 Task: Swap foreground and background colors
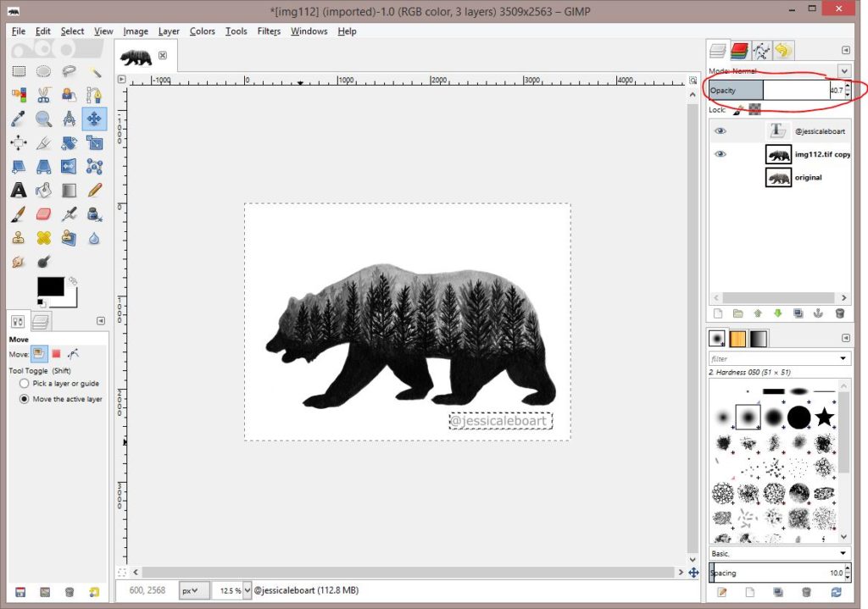pyautogui.click(x=73, y=281)
